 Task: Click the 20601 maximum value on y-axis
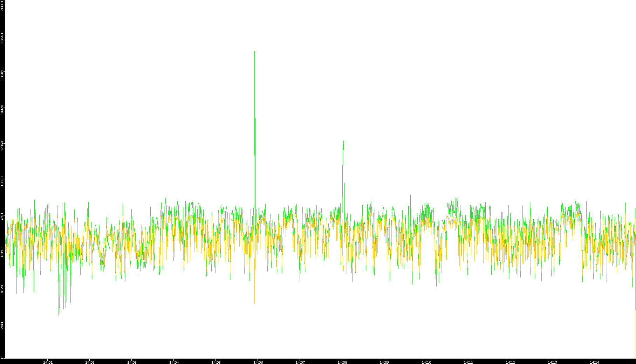(x=2, y=5)
